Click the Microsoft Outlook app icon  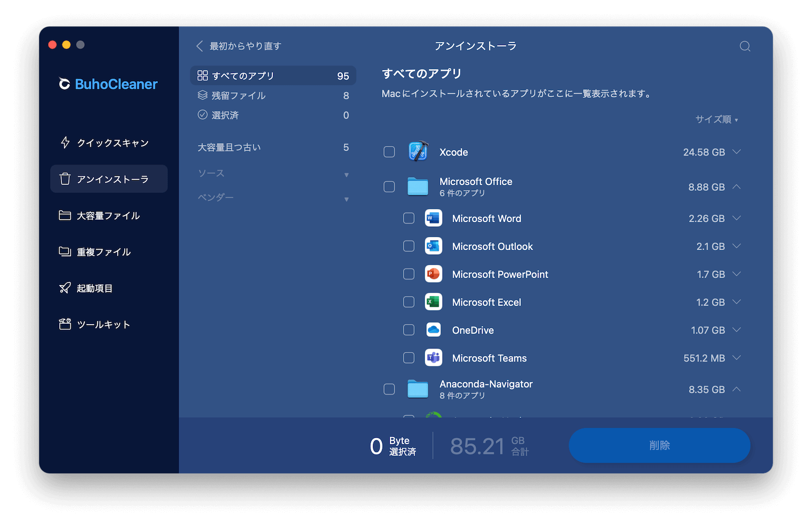[433, 246]
